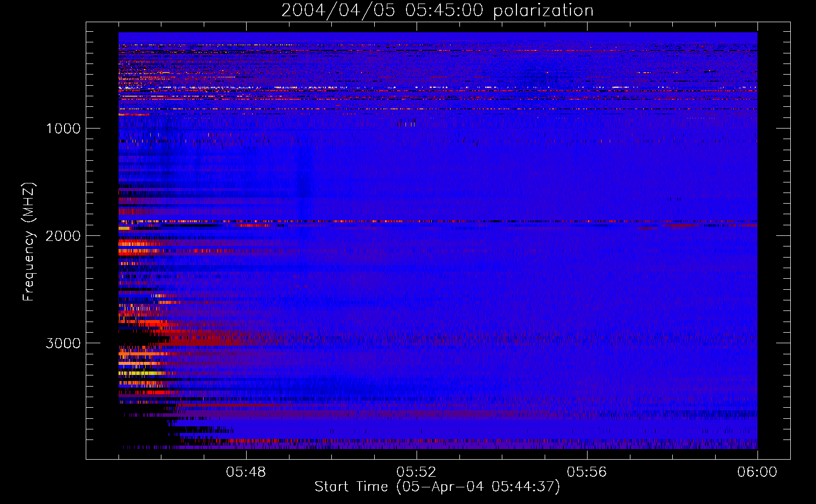Click the 3000 frequency tick label

63,343
